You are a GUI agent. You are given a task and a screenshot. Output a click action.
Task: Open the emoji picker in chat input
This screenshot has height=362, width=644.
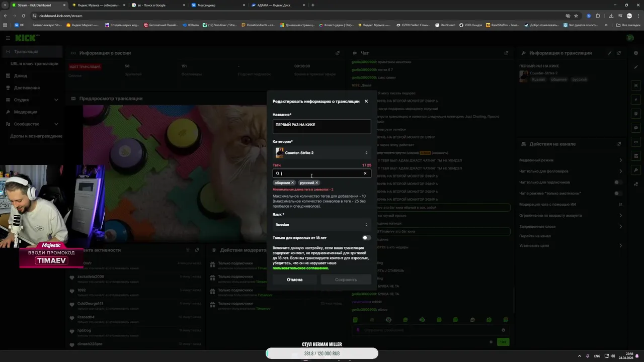click(503, 330)
